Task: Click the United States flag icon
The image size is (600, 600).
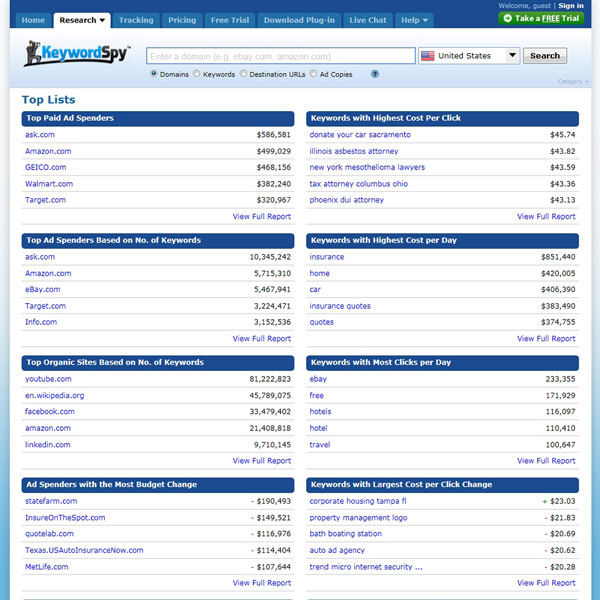Action: pos(427,56)
